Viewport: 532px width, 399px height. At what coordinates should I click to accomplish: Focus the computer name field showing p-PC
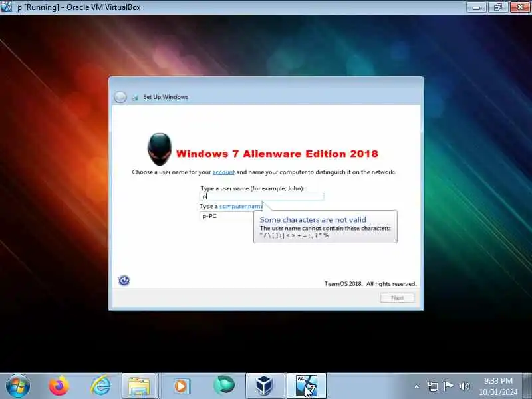tap(227, 216)
